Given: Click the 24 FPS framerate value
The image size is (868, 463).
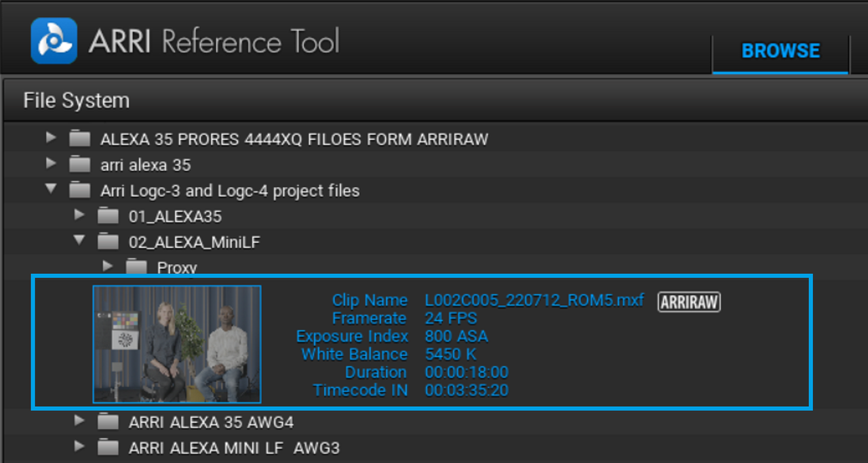Looking at the screenshot, I should [451, 318].
